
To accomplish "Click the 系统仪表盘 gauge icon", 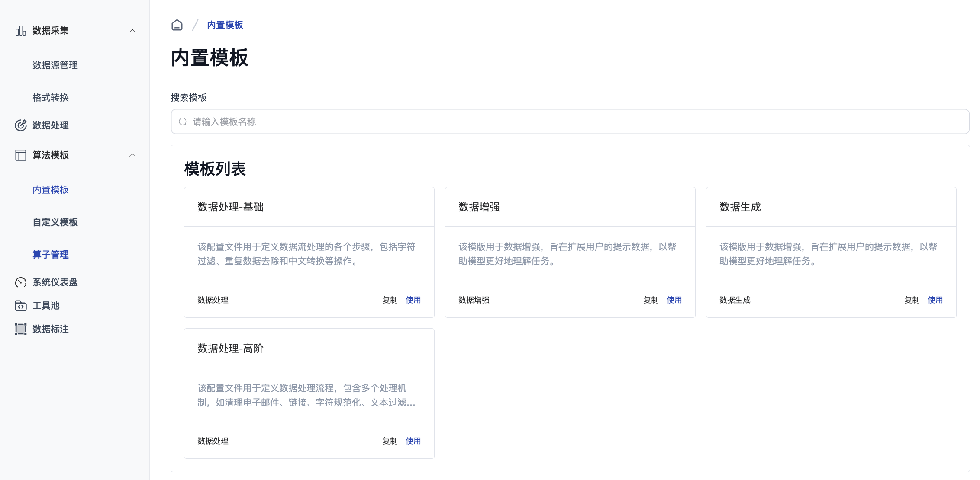I will (x=20, y=282).
